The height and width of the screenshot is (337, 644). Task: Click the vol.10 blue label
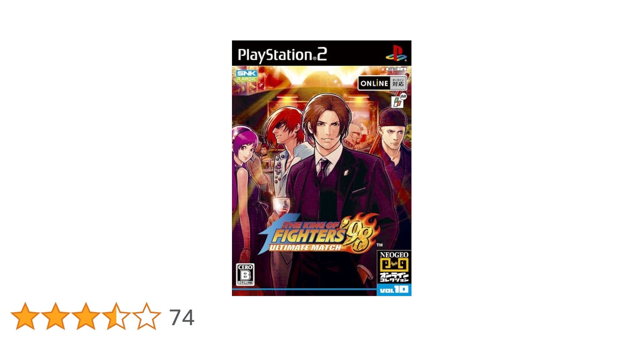394,290
